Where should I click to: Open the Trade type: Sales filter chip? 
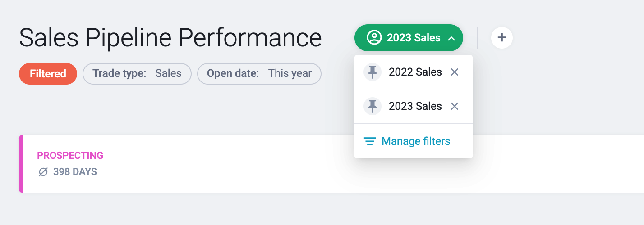137,74
